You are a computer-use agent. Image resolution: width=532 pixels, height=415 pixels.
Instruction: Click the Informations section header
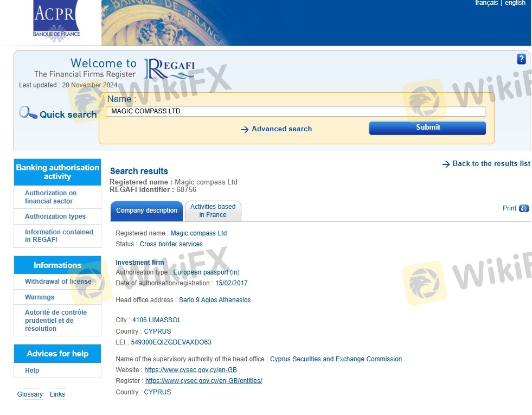point(57,265)
